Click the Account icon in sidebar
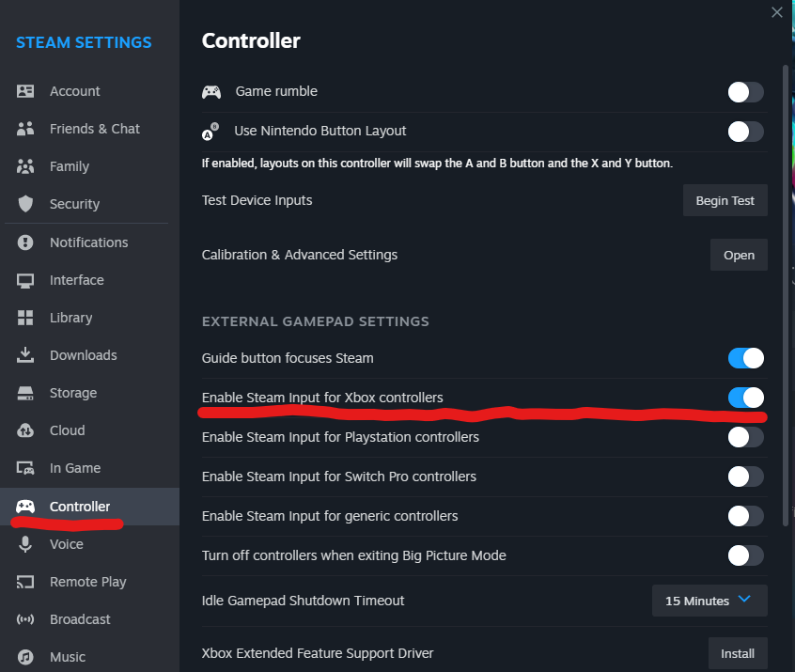This screenshot has height=672, width=795. [x=25, y=91]
